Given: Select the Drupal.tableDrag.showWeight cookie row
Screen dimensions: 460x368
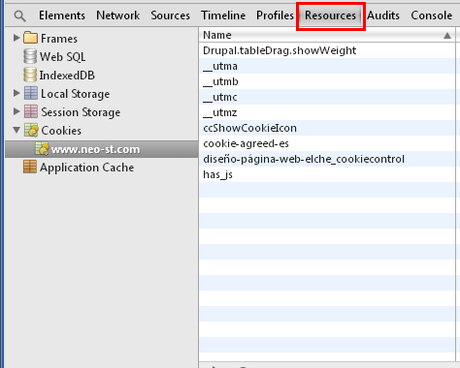Looking at the screenshot, I should click(327, 50).
